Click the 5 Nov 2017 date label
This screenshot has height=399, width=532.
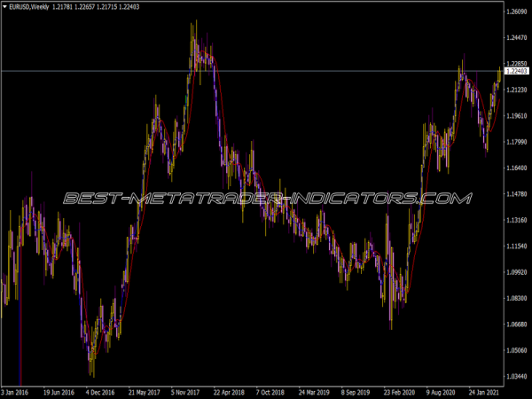click(186, 390)
